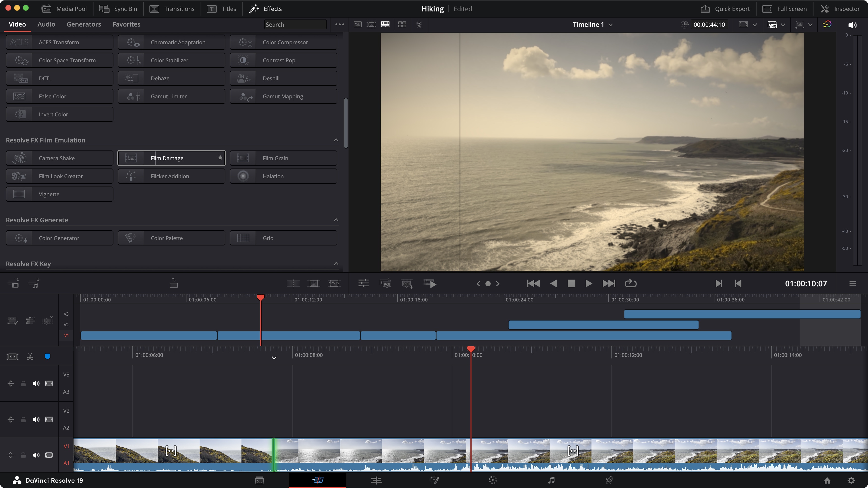This screenshot has width=868, height=488.
Task: Open the Fusion page icon
Action: 435,480
